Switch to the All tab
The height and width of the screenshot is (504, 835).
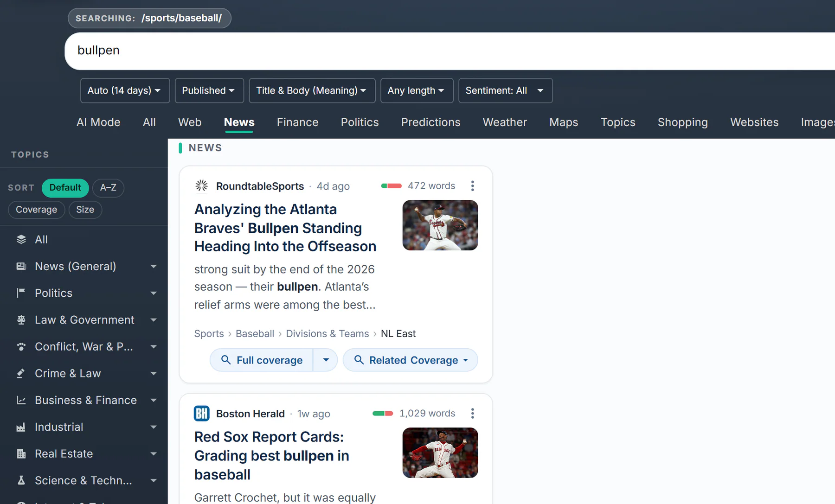pos(149,122)
